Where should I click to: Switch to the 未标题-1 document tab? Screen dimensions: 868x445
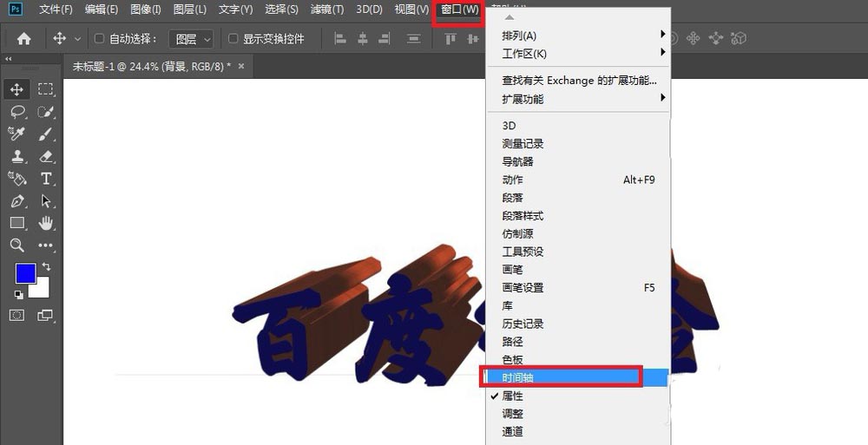click(152, 67)
